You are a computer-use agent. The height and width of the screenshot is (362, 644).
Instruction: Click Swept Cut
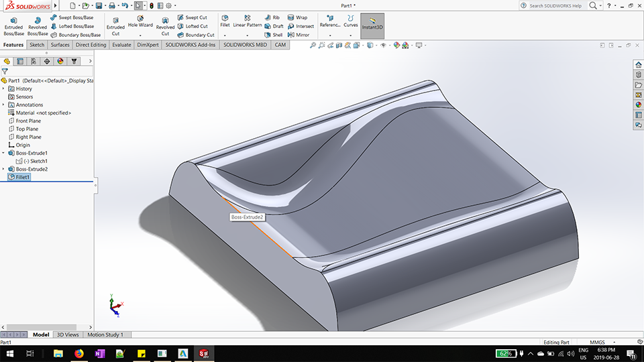point(193,17)
